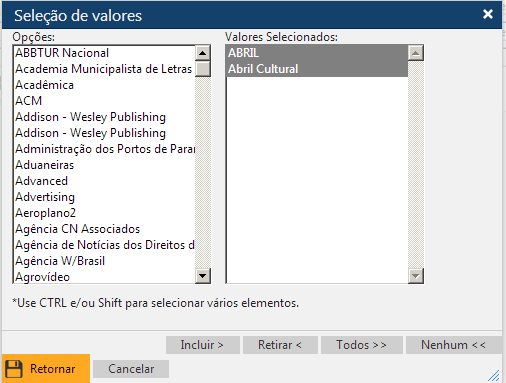Image resolution: width=506 pixels, height=383 pixels.
Task: Select the Advertising option
Action: tap(104, 197)
